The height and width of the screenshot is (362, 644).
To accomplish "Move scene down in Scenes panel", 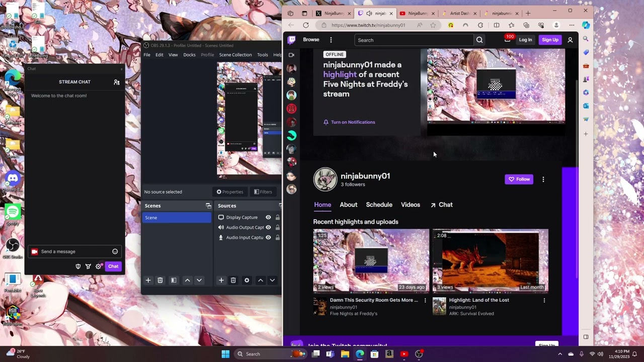I will click(x=199, y=280).
